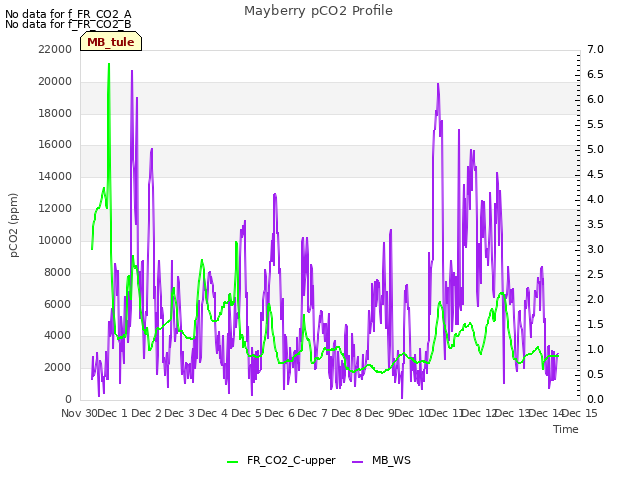Click the 6.5 right-axis tick label
Screen dimensions: 640x480
(595, 74)
